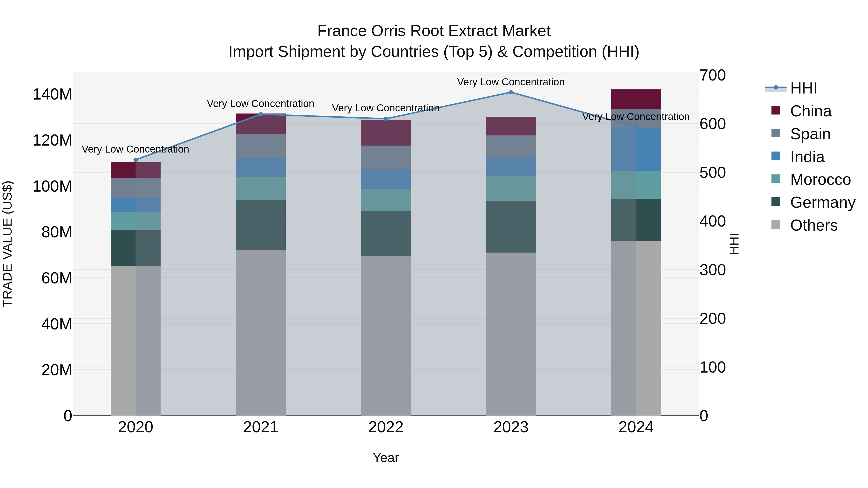868x488 pixels.
Task: Toggle the India legend entry
Action: 798,157
